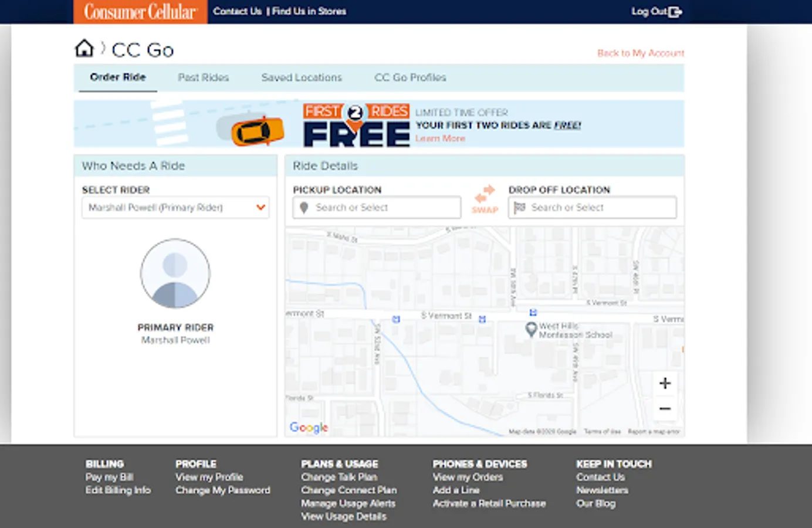The height and width of the screenshot is (528, 812).
Task: Click into the Pickup Location search field
Action: click(x=377, y=207)
